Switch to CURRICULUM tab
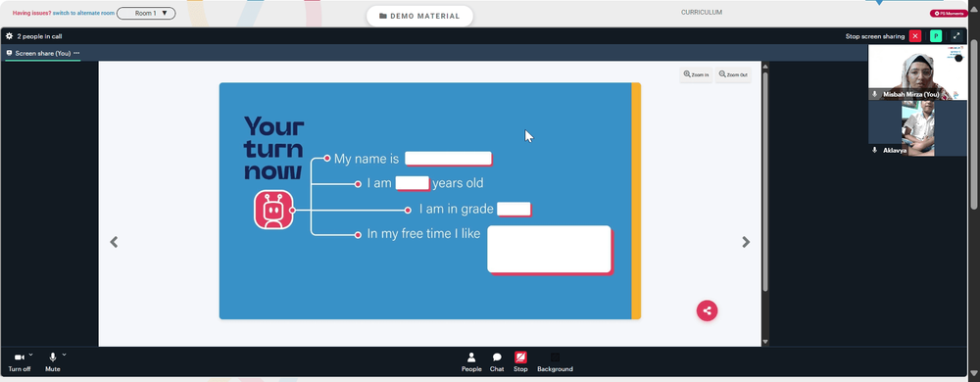This screenshot has height=382, width=980. point(702,13)
